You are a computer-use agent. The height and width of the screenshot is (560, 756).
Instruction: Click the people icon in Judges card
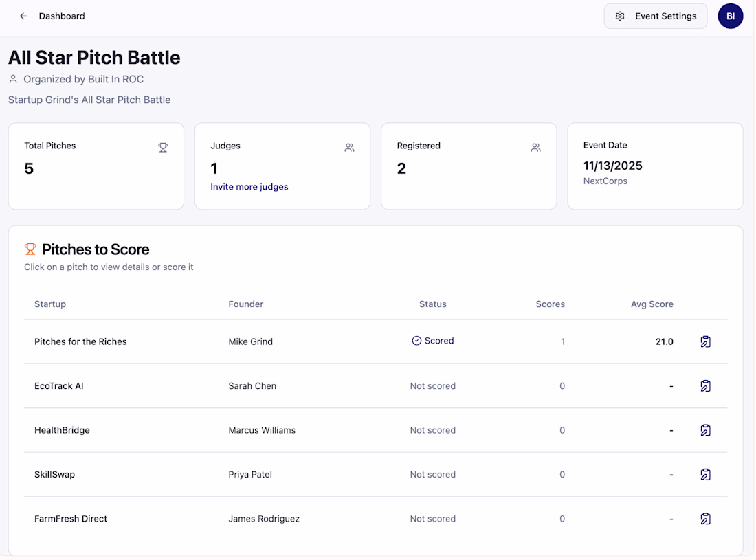(x=349, y=147)
